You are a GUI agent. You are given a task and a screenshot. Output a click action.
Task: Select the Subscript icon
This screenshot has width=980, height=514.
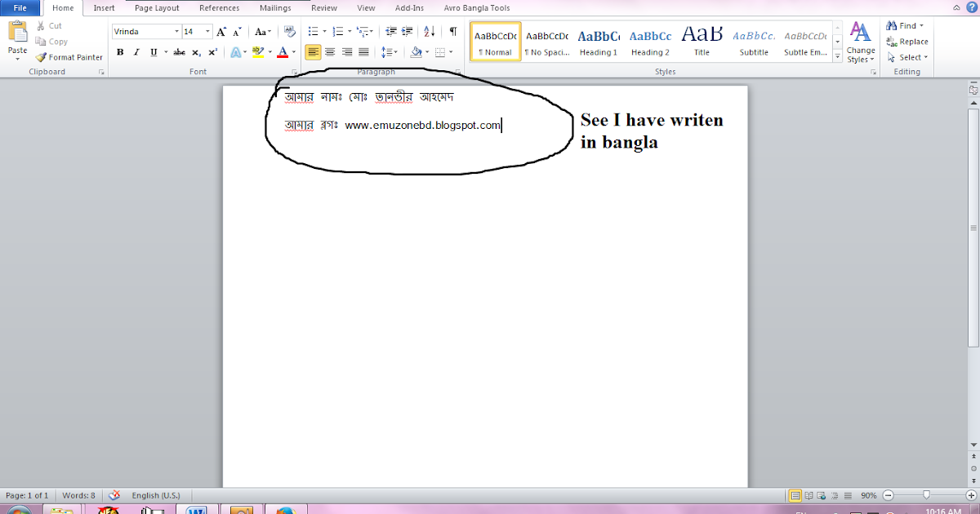(194, 51)
